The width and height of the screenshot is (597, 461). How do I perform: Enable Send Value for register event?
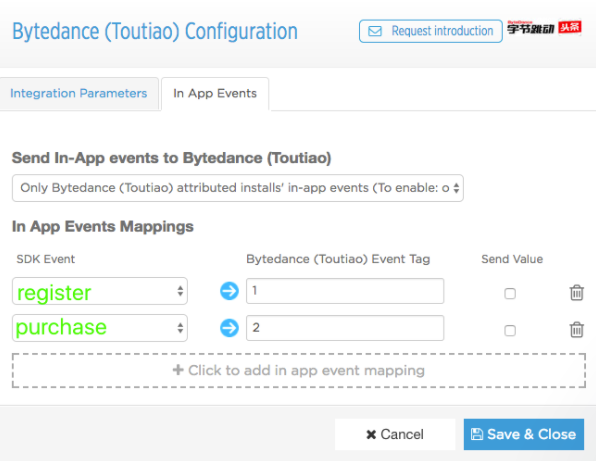coord(510,294)
